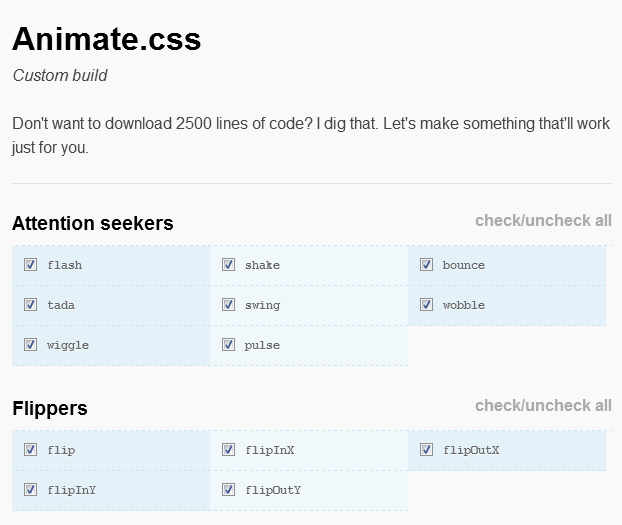Deselect the swing animation checkbox
Viewport: 622px width, 525px height.
pyautogui.click(x=228, y=305)
